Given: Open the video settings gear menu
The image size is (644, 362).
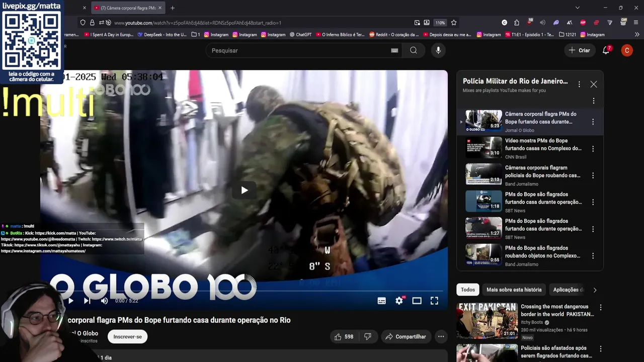Looking at the screenshot, I should coord(399,301).
